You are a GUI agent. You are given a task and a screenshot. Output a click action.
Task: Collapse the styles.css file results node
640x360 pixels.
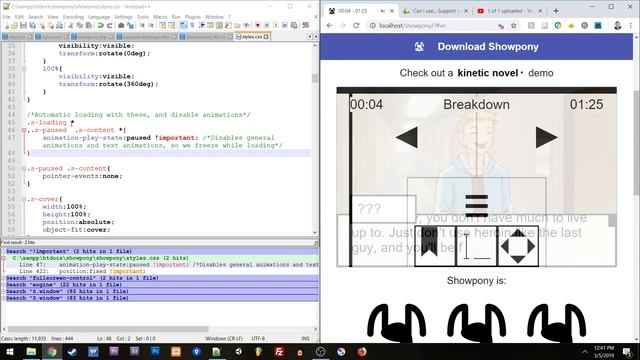3,258
